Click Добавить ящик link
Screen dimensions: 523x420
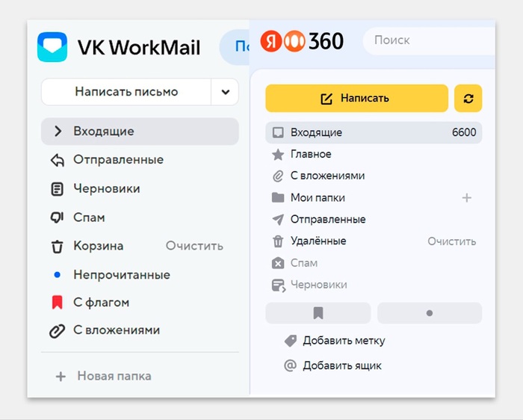342,365
